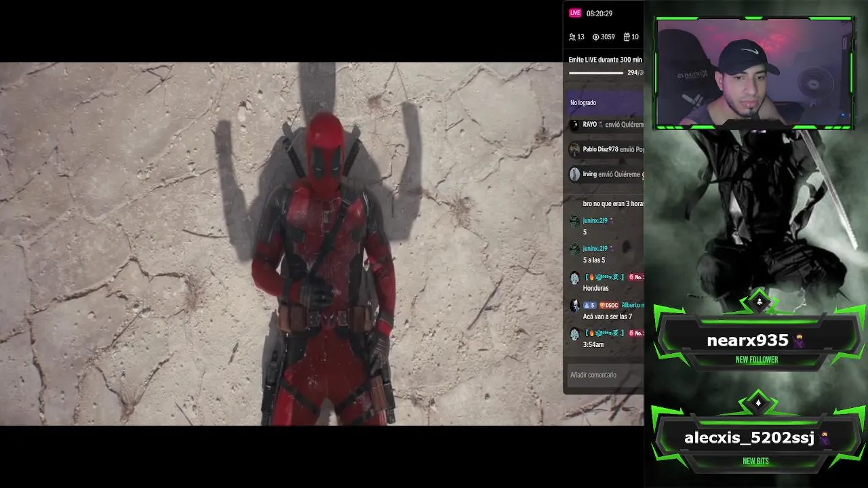
Task: Click the "3:54am" comment text
Action: 593,344
